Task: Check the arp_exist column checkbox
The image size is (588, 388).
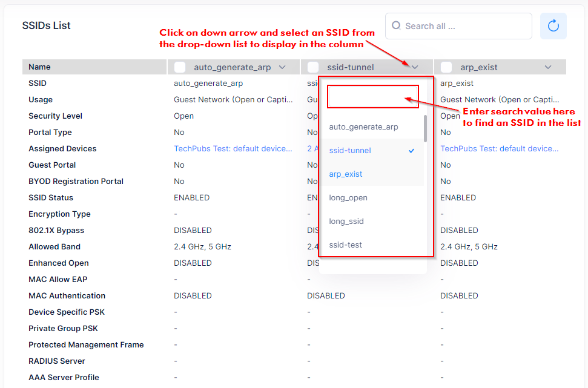Action: (446, 67)
